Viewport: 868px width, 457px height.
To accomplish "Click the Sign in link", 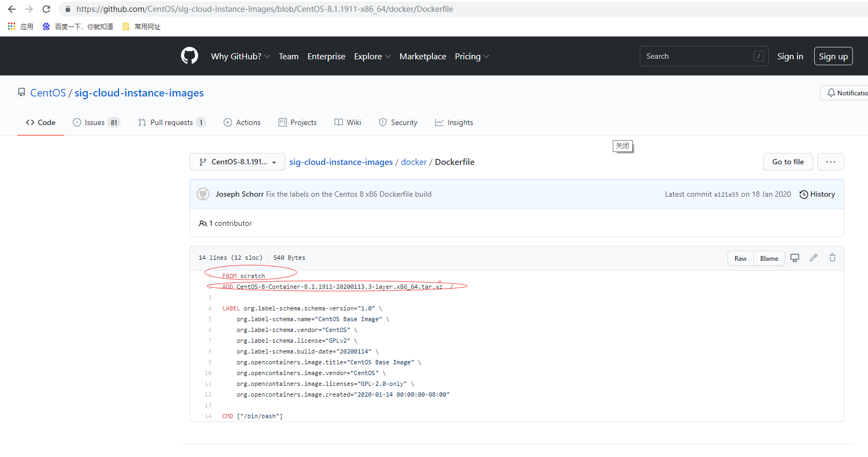I will (x=790, y=56).
